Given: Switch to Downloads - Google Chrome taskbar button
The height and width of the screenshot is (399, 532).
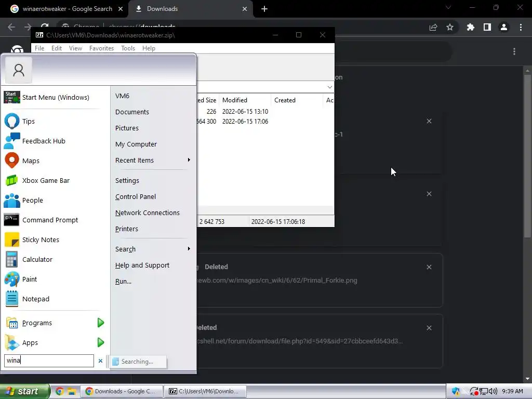Looking at the screenshot, I should [x=122, y=391].
